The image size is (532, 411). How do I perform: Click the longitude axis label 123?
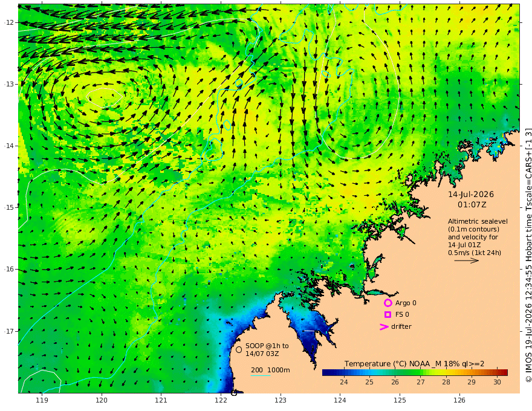coord(281,400)
